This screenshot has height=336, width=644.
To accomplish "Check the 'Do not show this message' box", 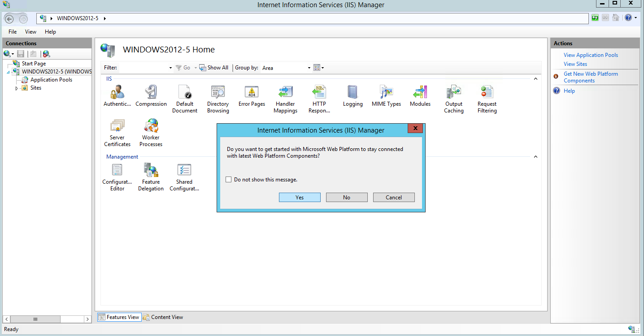I will tap(229, 180).
